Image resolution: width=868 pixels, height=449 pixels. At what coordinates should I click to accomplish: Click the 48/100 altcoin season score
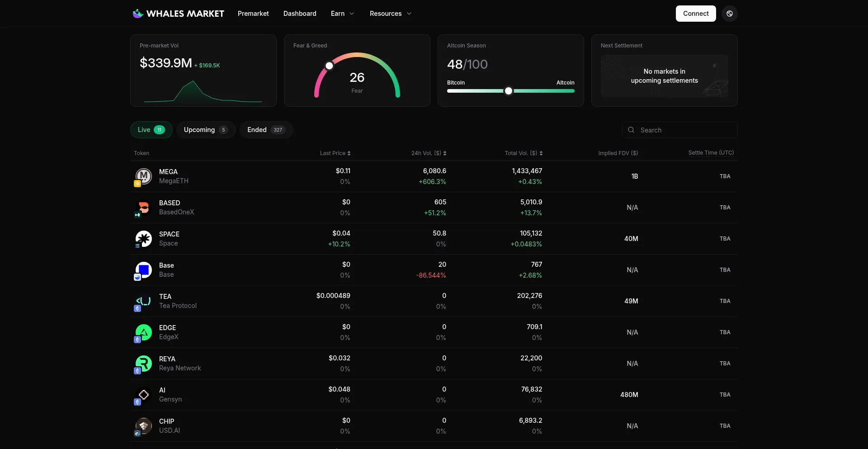tap(467, 64)
